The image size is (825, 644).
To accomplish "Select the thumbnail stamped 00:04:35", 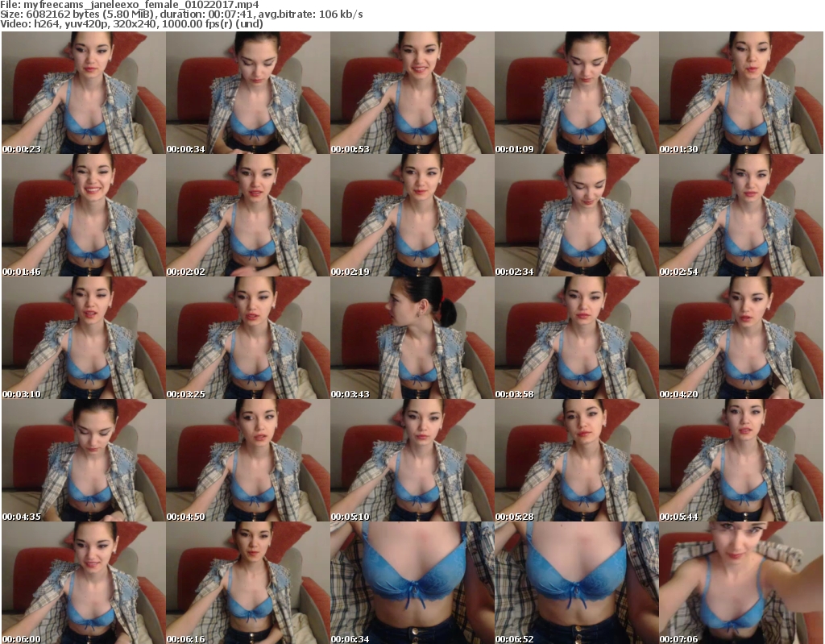I will coord(84,460).
